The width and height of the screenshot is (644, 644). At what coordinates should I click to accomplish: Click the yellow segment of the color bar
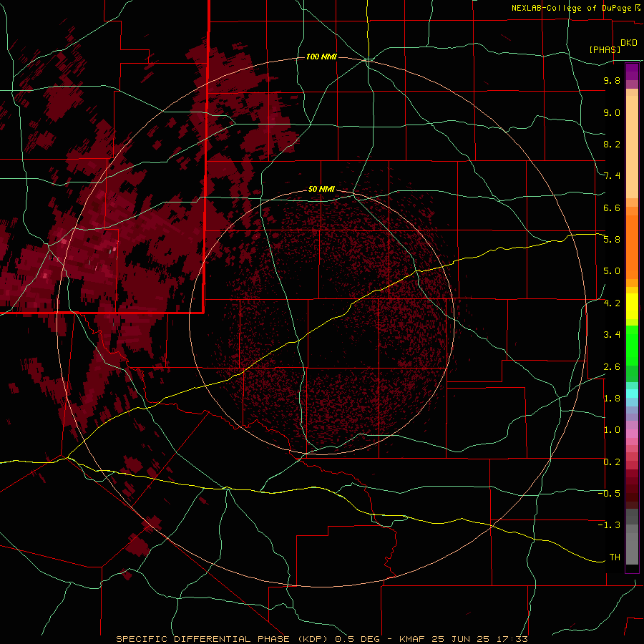click(632, 306)
